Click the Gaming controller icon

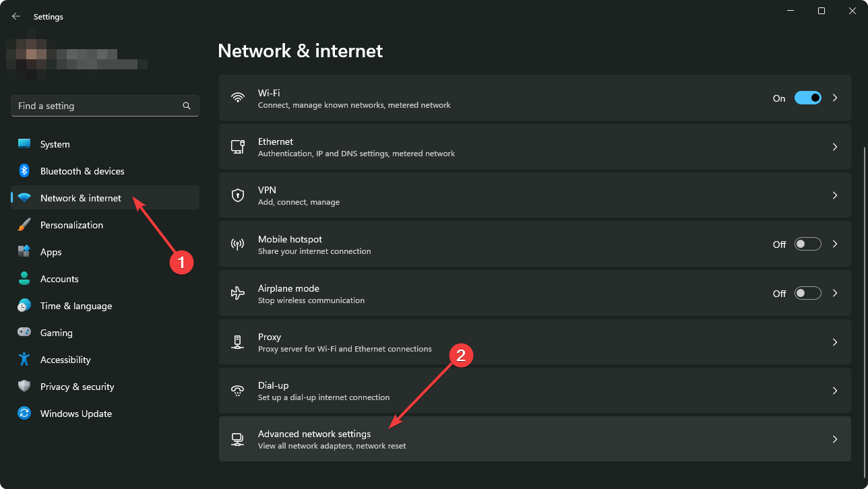tap(24, 333)
